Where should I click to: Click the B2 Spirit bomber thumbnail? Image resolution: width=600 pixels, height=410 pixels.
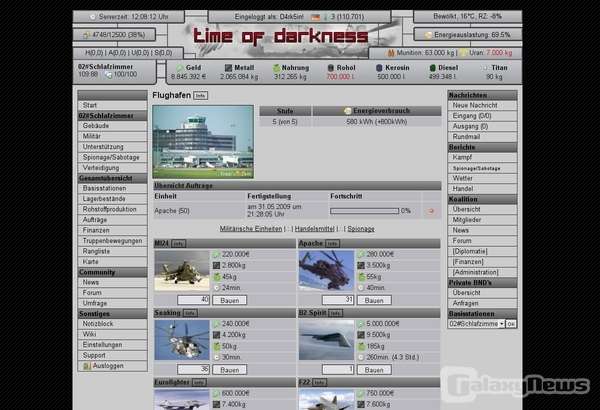click(326, 340)
